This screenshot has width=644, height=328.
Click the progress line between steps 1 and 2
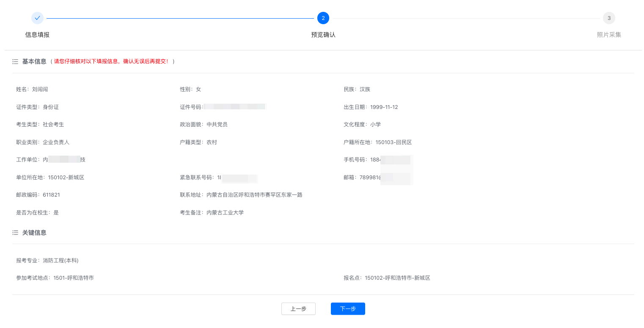point(180,18)
